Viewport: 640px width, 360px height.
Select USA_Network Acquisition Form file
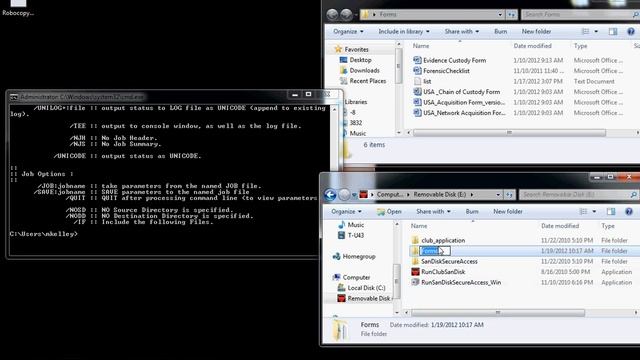tap(464, 113)
